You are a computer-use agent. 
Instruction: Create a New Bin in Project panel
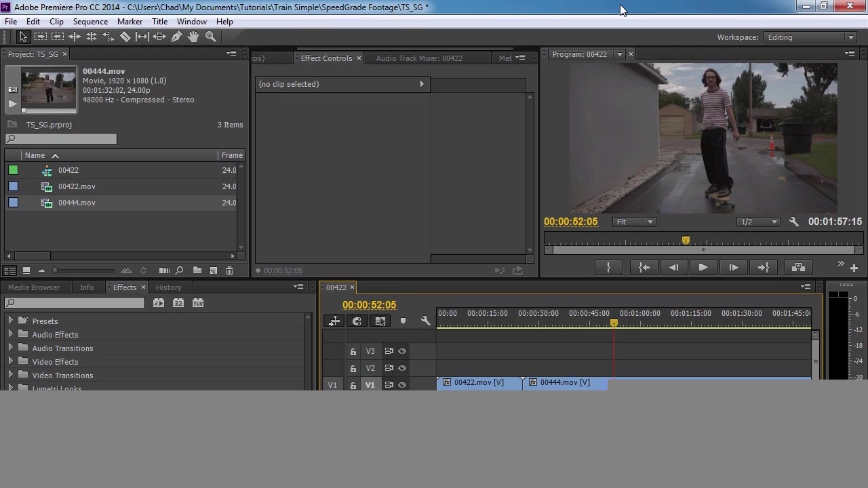tap(197, 270)
